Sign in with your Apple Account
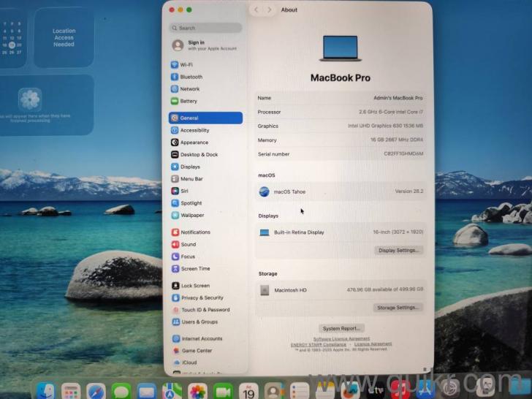Viewport: 532px width, 399px height. click(x=205, y=45)
